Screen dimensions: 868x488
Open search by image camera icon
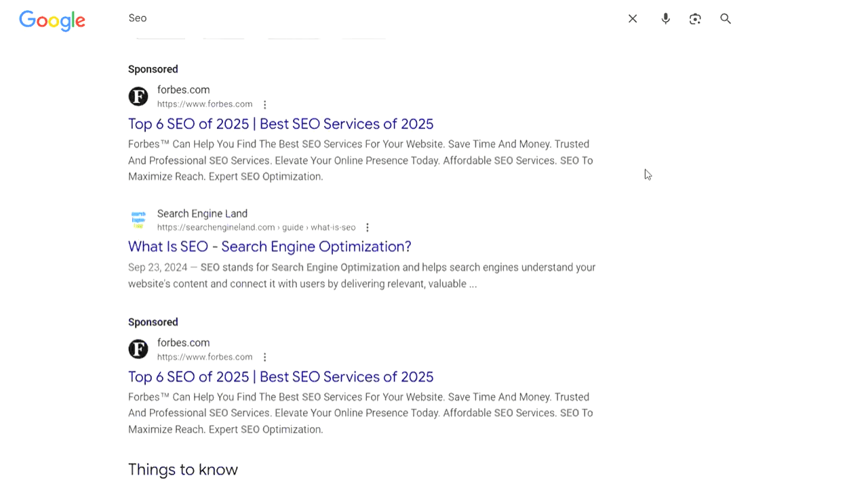[695, 19]
